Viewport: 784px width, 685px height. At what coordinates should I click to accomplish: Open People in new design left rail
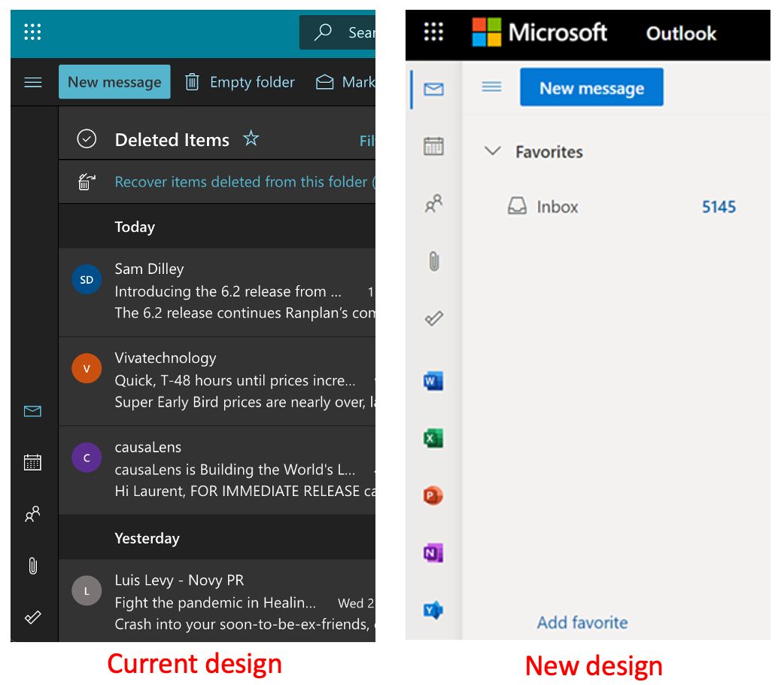(x=433, y=204)
